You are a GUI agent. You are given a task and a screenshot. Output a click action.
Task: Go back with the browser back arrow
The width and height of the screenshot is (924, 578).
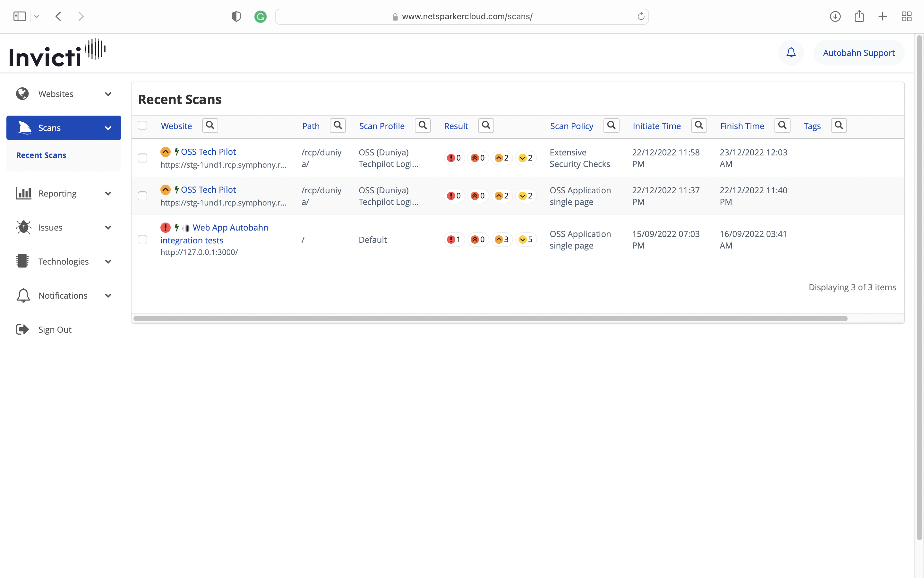(58, 16)
